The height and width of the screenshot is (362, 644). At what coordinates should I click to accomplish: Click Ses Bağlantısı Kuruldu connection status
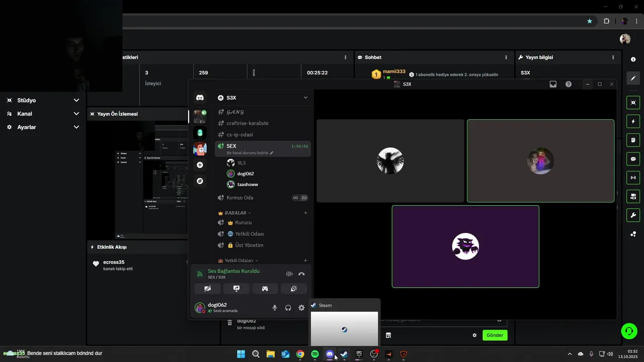tap(233, 271)
